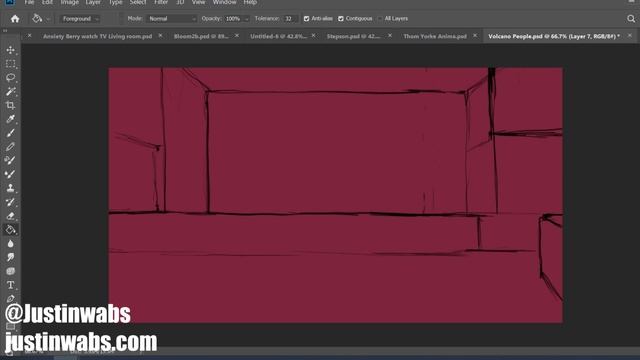Open the Help menu

[250, 2]
